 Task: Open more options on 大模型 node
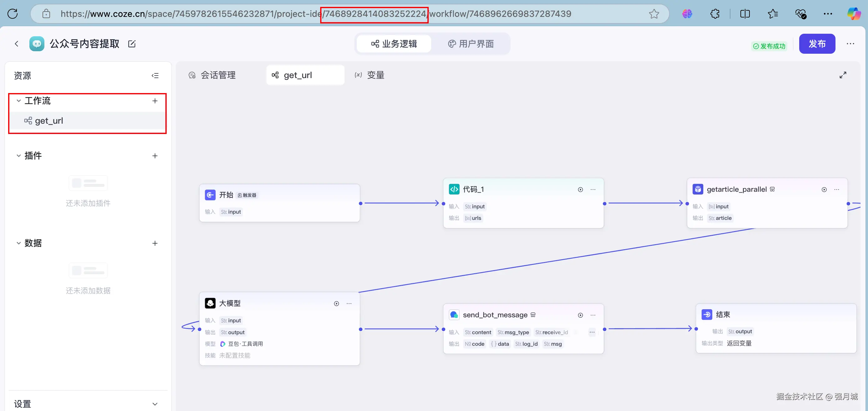(x=349, y=304)
